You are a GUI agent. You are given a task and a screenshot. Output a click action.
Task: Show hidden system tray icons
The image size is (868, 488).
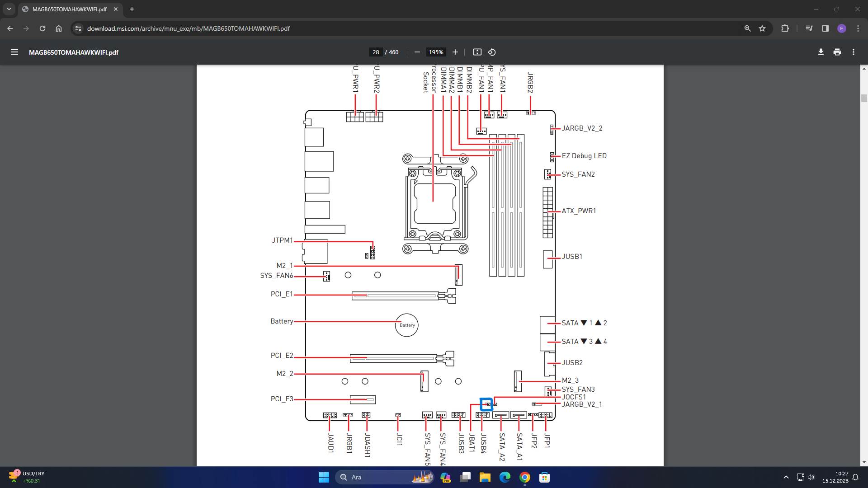click(786, 477)
